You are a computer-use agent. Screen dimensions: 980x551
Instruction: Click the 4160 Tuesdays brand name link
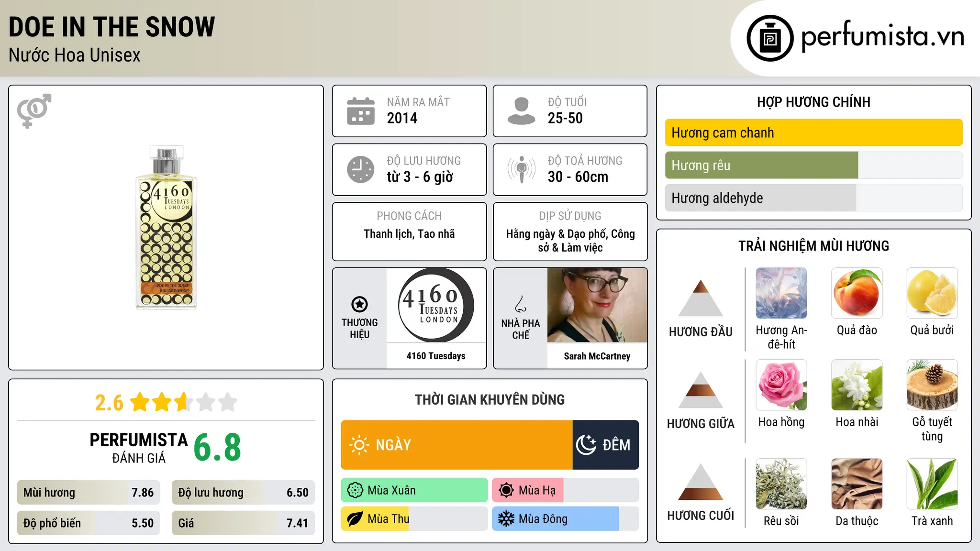click(x=436, y=356)
